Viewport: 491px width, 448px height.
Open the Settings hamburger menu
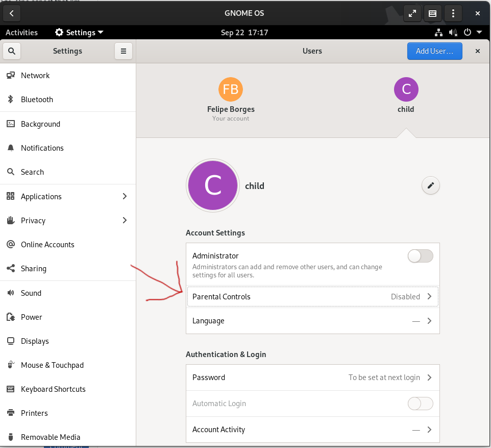[x=124, y=51]
